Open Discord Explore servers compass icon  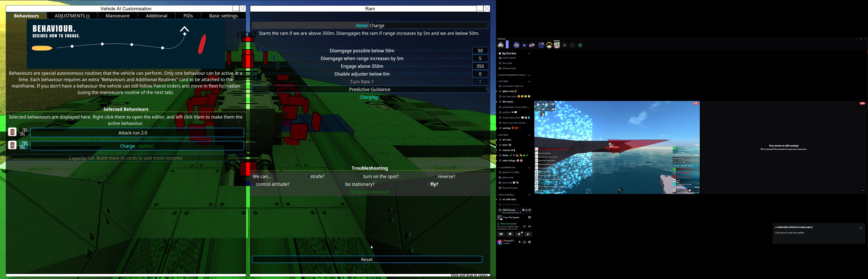pos(580,45)
